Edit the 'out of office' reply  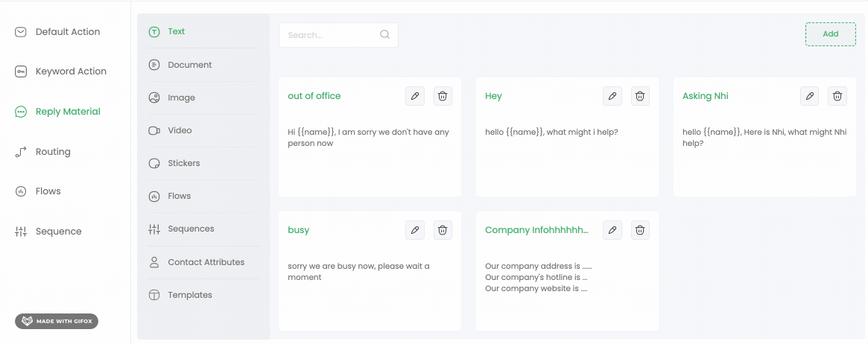[x=415, y=96]
